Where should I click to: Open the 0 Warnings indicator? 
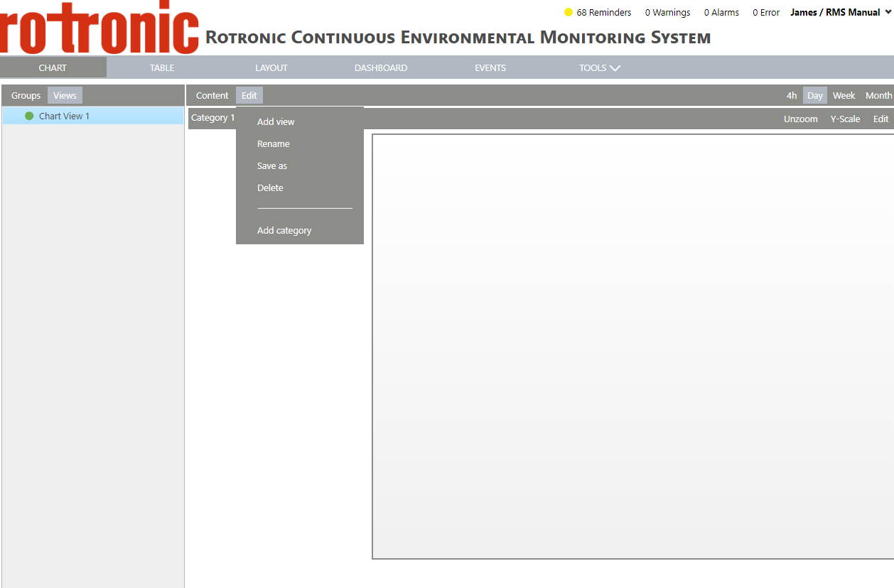click(667, 12)
